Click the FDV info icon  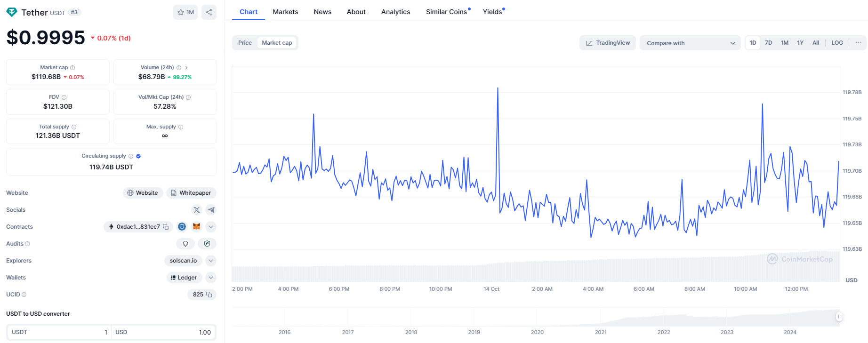click(x=64, y=97)
